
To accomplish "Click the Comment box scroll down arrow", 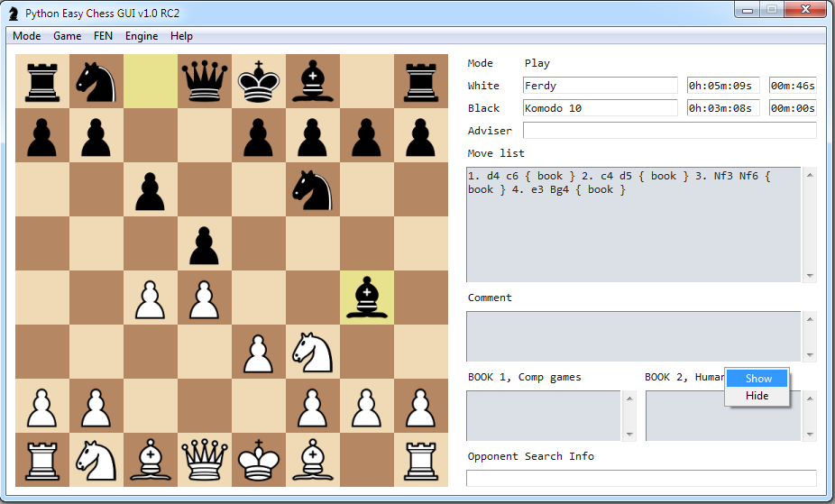I will pos(810,355).
